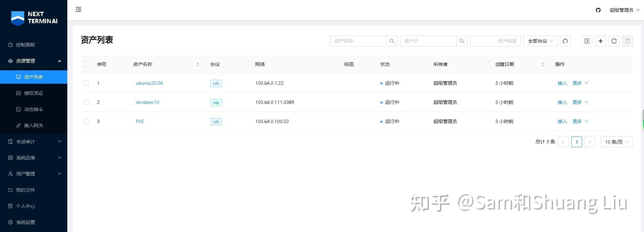Open 授权凭证 in the sidebar
The height and width of the screenshot is (232, 644).
(34, 93)
